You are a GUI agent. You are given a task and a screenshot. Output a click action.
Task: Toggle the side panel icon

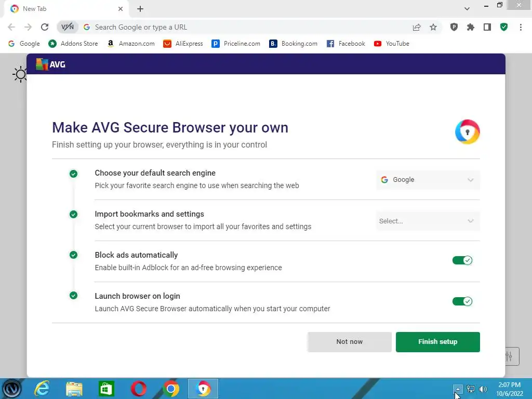pyautogui.click(x=487, y=27)
